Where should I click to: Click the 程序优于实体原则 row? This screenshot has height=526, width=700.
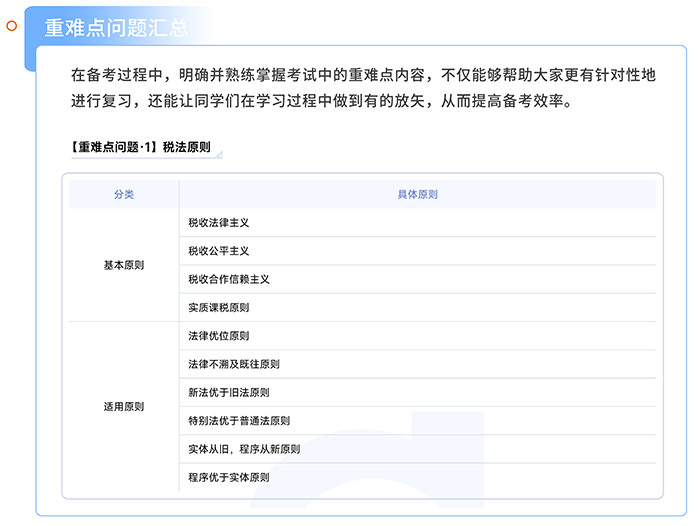(229, 477)
